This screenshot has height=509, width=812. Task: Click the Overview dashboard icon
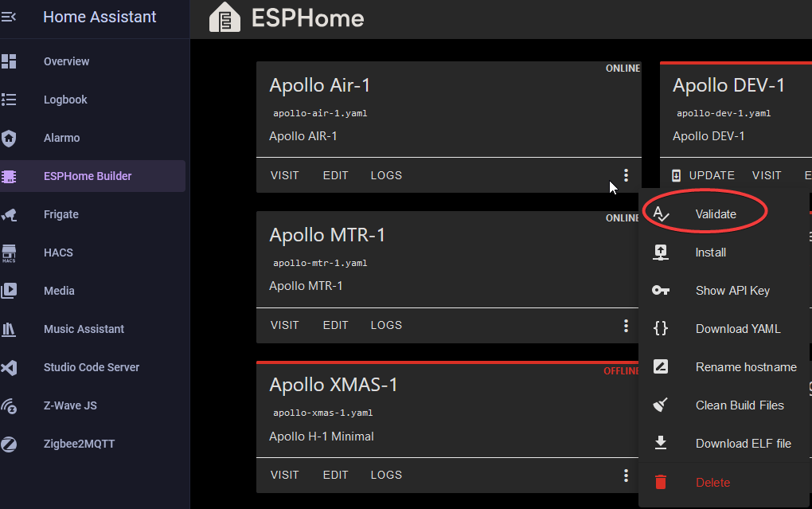click(9, 61)
